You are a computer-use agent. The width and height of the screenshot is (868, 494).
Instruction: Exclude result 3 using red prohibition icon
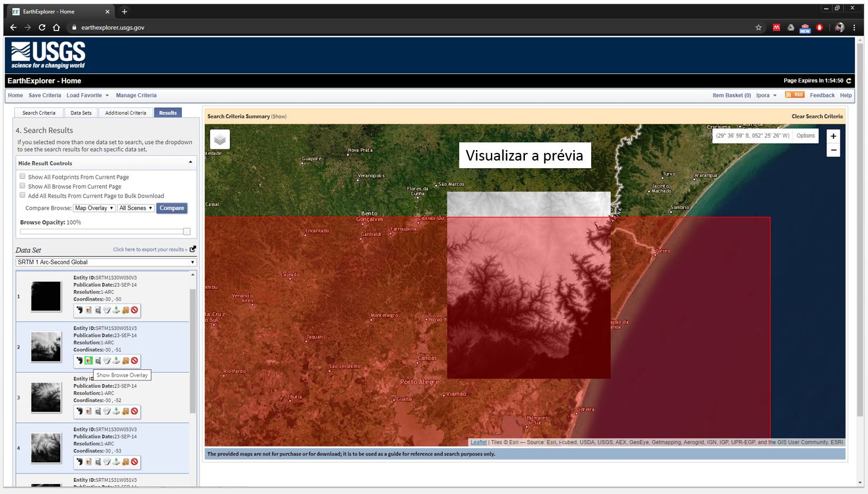click(134, 411)
